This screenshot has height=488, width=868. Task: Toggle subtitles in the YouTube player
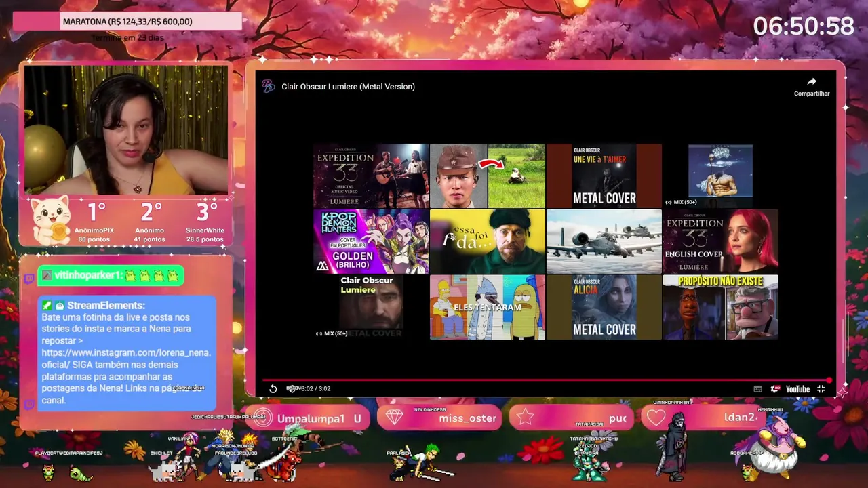click(757, 389)
